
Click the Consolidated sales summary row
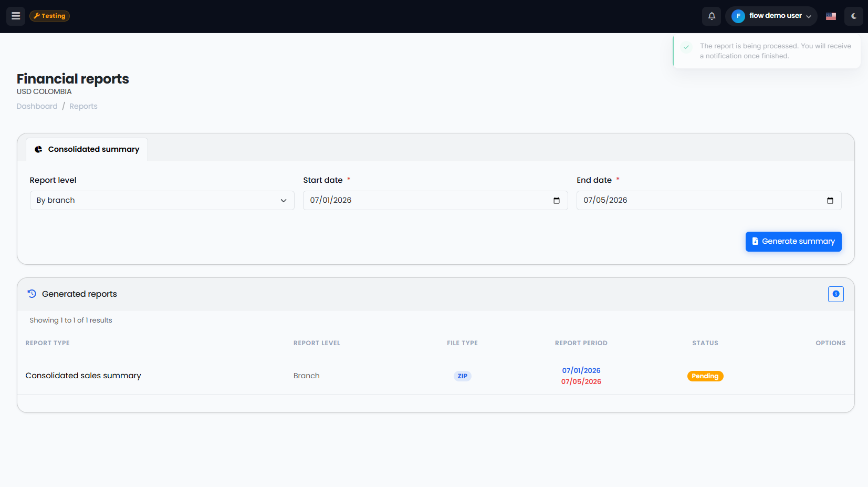436,376
